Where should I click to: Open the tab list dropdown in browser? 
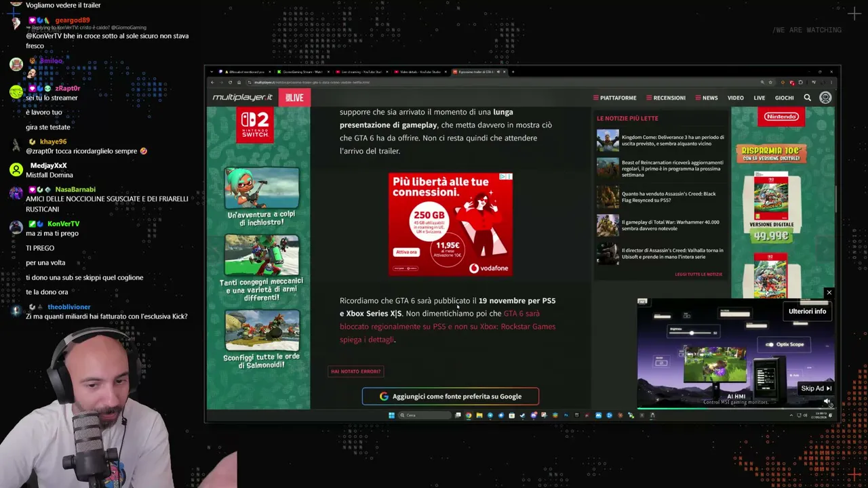click(x=212, y=72)
